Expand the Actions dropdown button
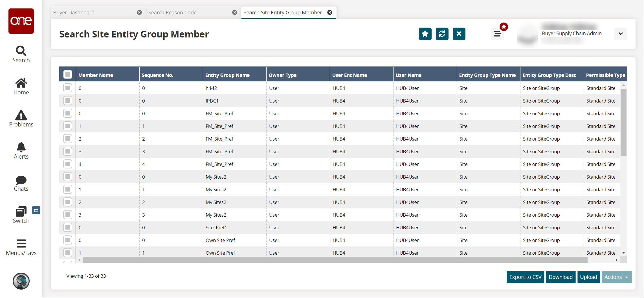Image resolution: width=644 pixels, height=298 pixels. click(616, 277)
